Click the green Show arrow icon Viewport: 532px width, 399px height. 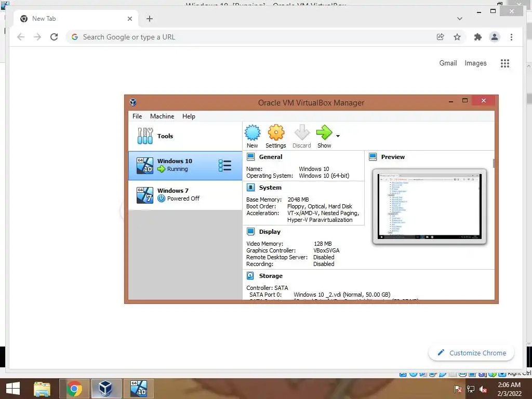click(324, 132)
